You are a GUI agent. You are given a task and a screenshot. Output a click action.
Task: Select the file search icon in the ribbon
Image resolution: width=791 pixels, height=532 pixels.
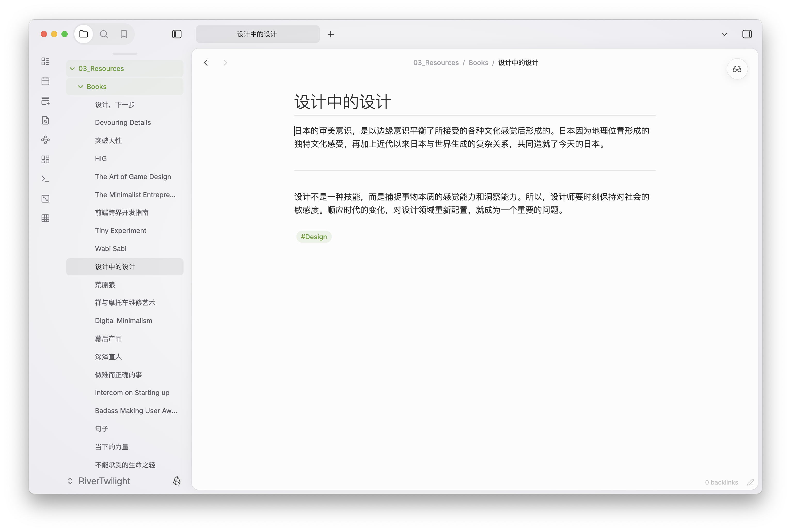point(45,120)
